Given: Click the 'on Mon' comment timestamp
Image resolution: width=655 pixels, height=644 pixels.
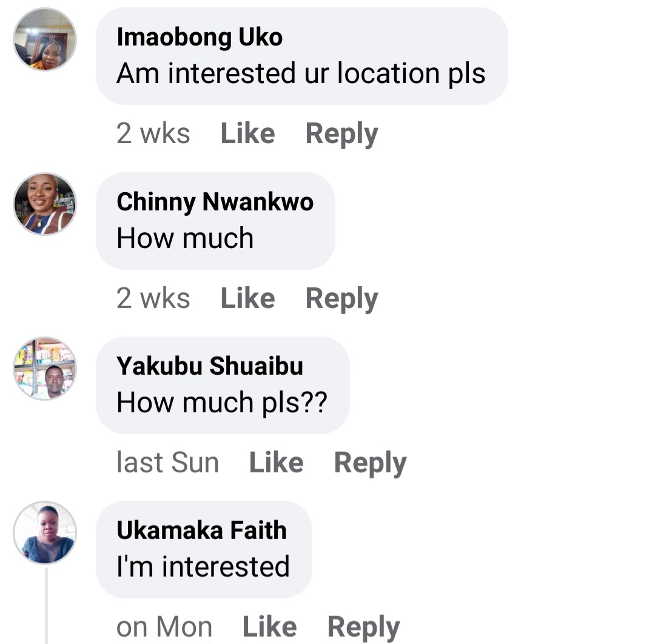Looking at the screenshot, I should click(x=164, y=627).
